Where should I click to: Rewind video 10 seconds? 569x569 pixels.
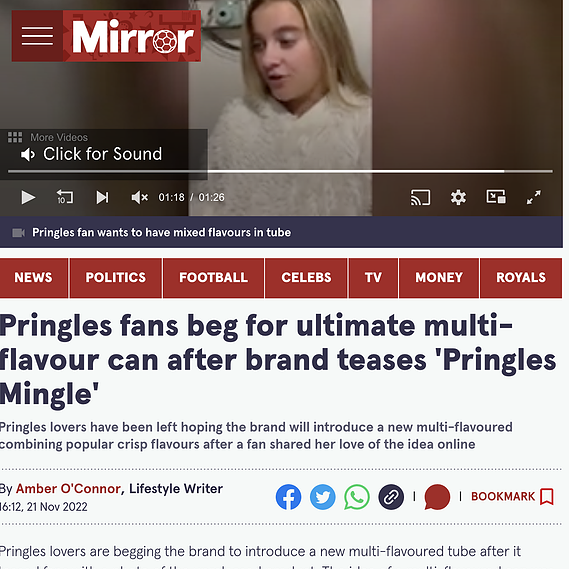[65, 197]
